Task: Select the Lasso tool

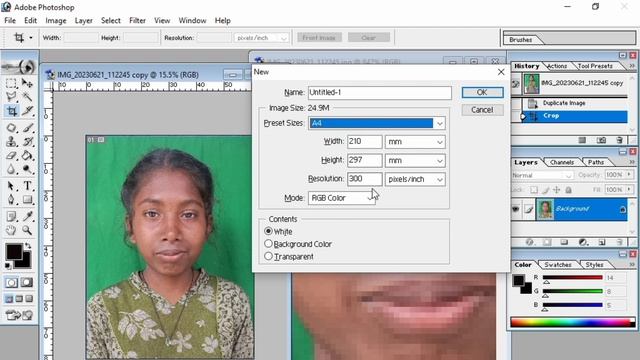Action: point(11,97)
